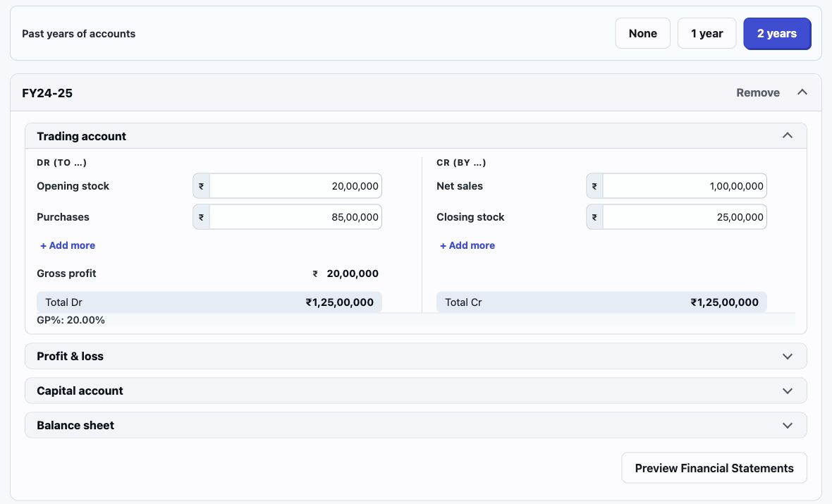Image resolution: width=832 pixels, height=504 pixels.
Task: Click the Total Dr label
Action: [63, 302]
